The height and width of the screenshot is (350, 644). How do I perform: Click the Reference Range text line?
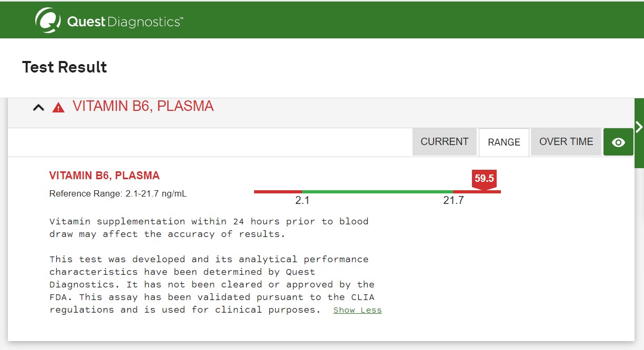[118, 193]
